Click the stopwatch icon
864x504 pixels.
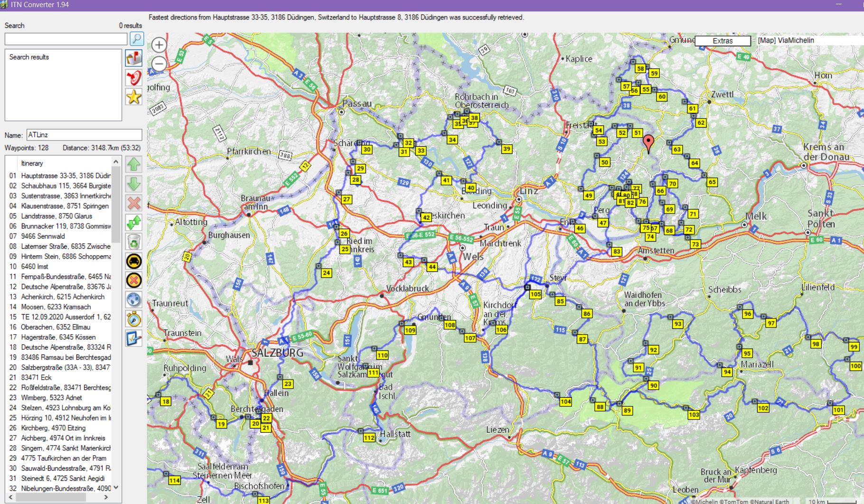[134, 319]
